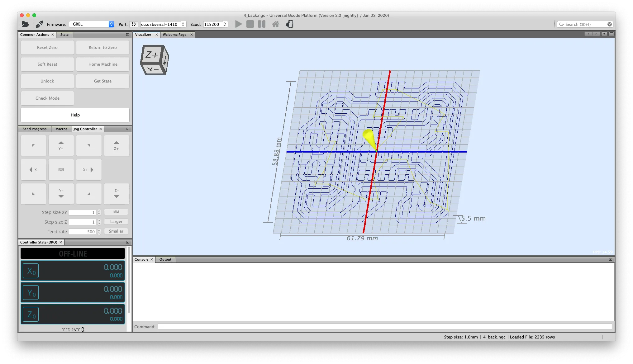Open the pendant phone icon
This screenshot has height=364, width=633.
click(290, 24)
